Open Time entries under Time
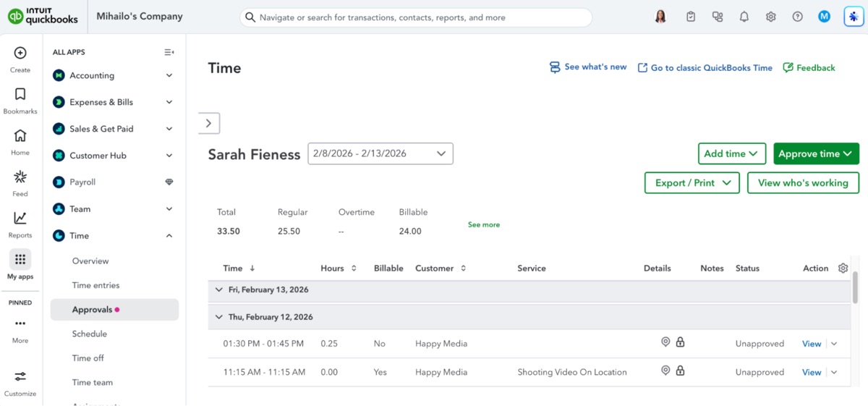The height and width of the screenshot is (406, 868). coord(95,285)
